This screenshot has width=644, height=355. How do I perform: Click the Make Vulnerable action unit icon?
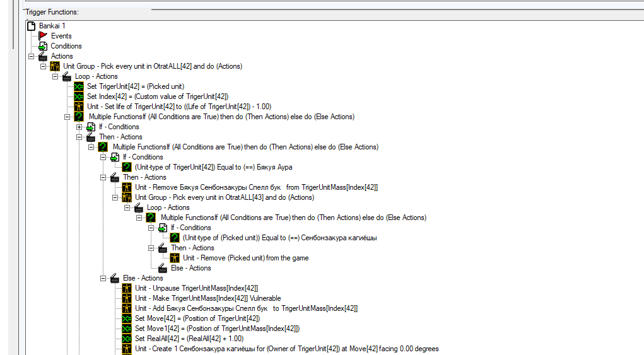pyautogui.click(x=127, y=298)
